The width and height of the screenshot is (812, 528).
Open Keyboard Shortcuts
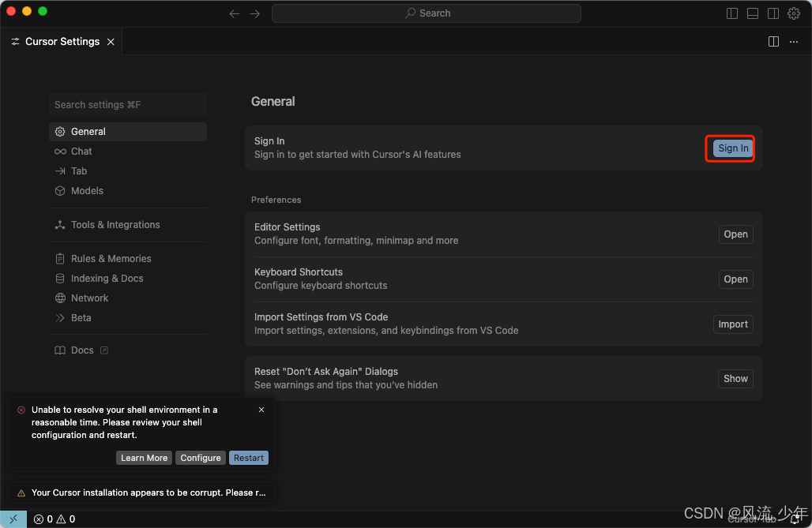(x=735, y=279)
